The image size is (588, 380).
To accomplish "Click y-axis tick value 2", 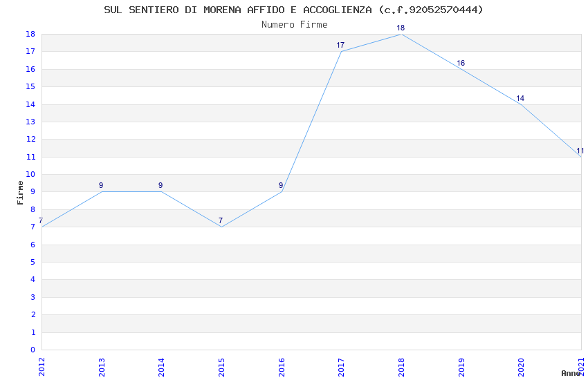I will point(33,314).
